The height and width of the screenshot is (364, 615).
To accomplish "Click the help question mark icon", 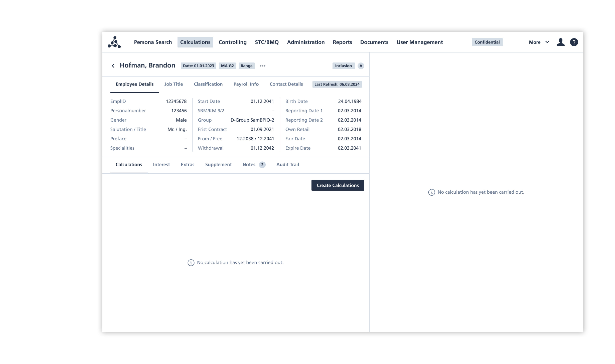I will pos(574,42).
